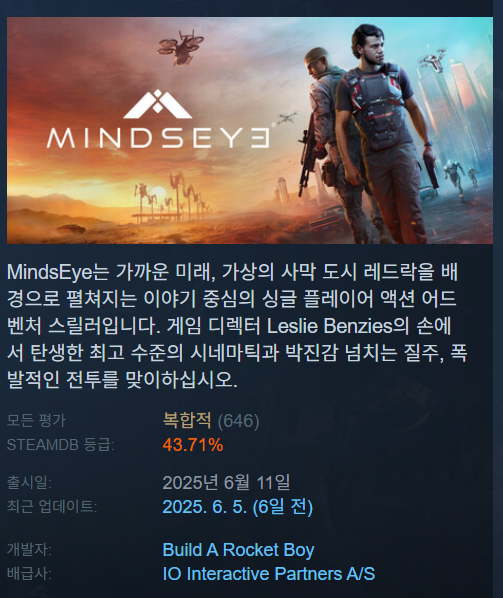503x598 pixels.
Task: Click the small drone beside the logo
Action: [x=287, y=117]
